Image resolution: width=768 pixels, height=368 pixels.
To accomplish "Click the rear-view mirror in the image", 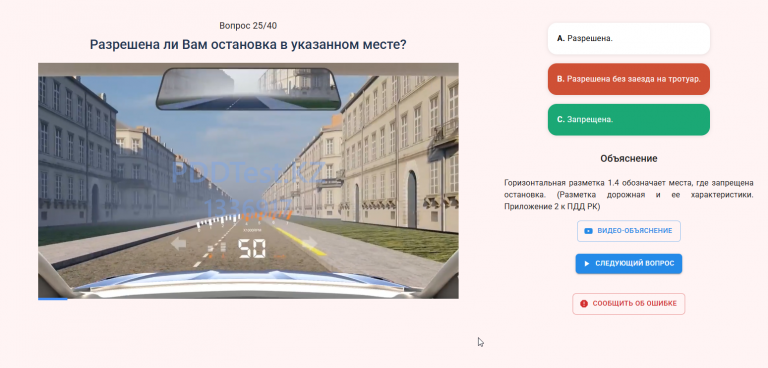I will 248,89.
